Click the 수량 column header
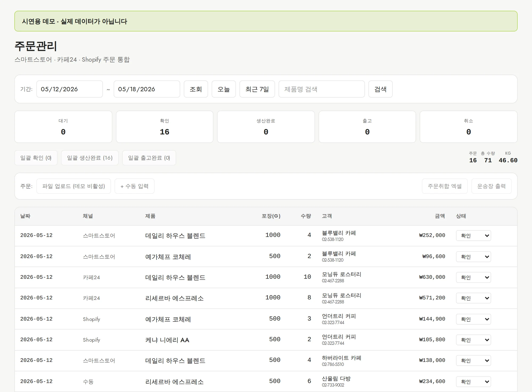The image size is (532, 392). point(306,216)
